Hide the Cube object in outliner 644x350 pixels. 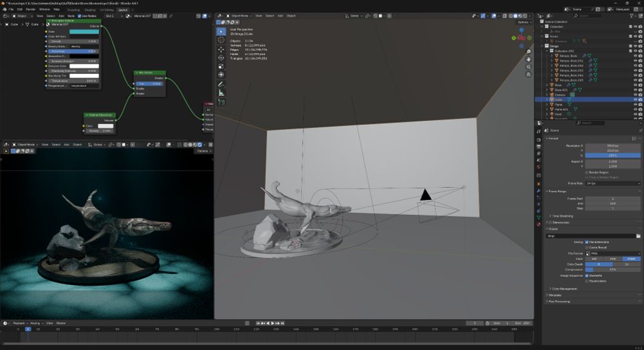point(635,100)
